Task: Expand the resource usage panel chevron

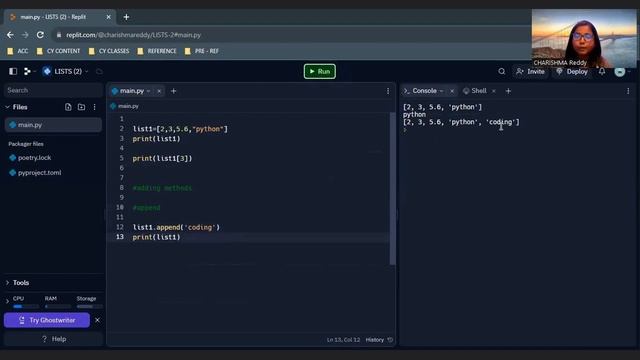Action: coord(7,302)
